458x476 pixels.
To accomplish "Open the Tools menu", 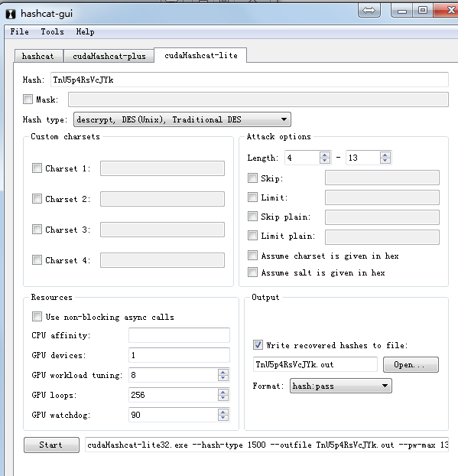I will click(x=53, y=31).
